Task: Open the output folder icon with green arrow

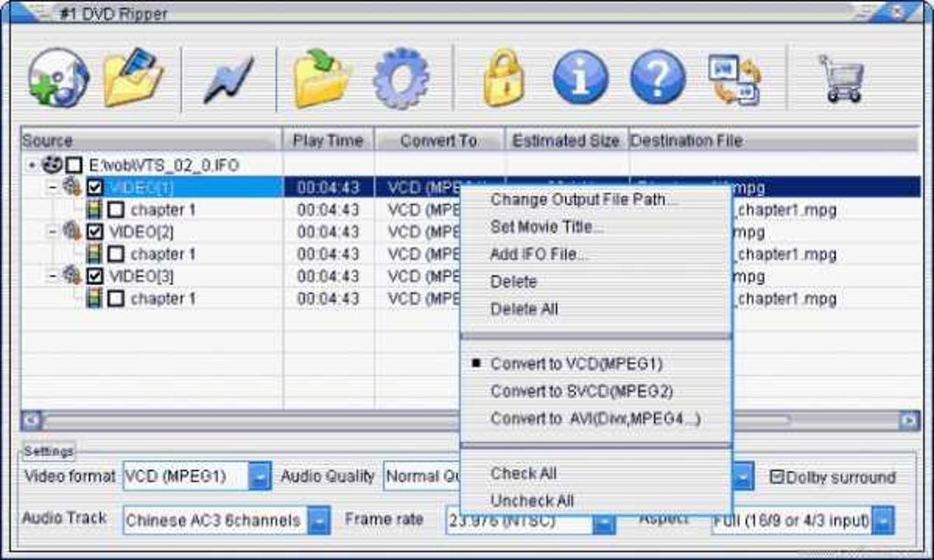Action: click(x=321, y=79)
